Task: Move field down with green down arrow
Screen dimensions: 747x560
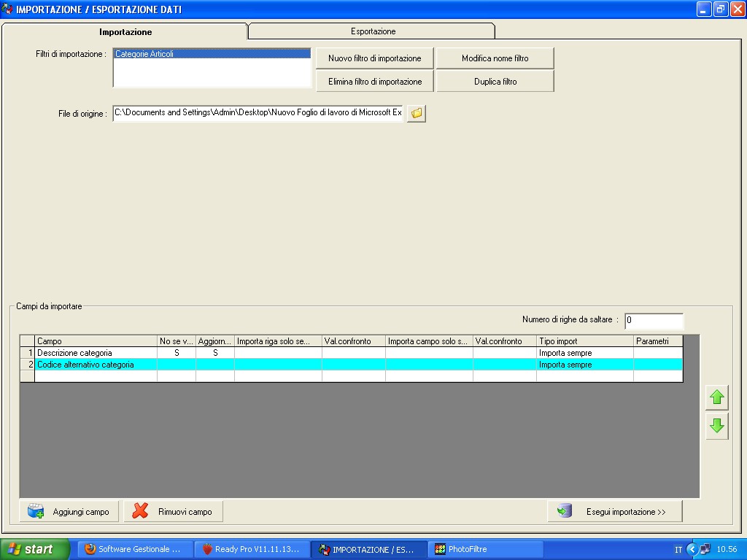Action: click(716, 426)
